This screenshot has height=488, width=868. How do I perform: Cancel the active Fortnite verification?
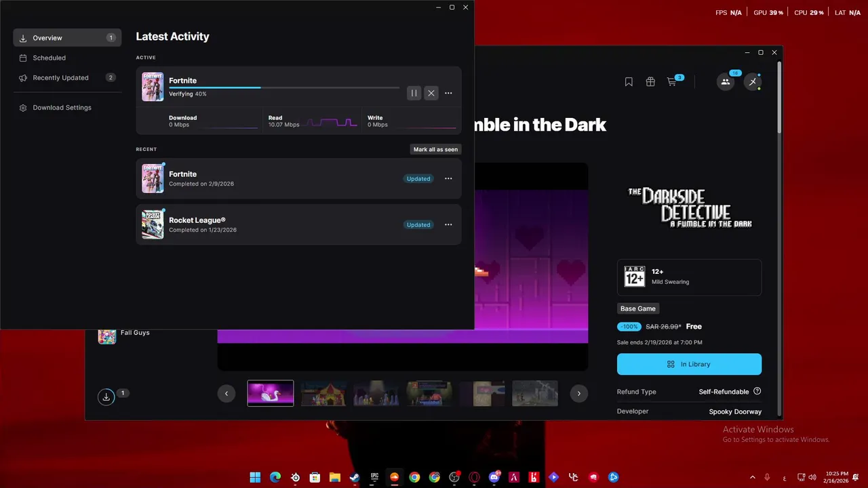click(431, 93)
